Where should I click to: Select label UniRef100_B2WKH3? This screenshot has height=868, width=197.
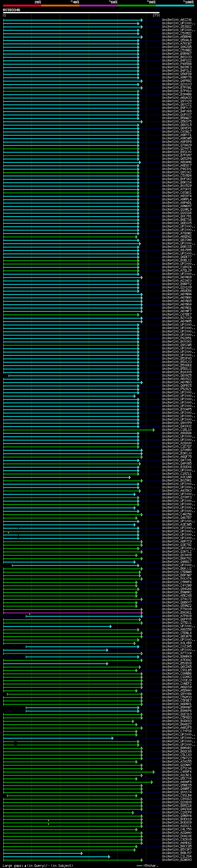(x=177, y=860)
